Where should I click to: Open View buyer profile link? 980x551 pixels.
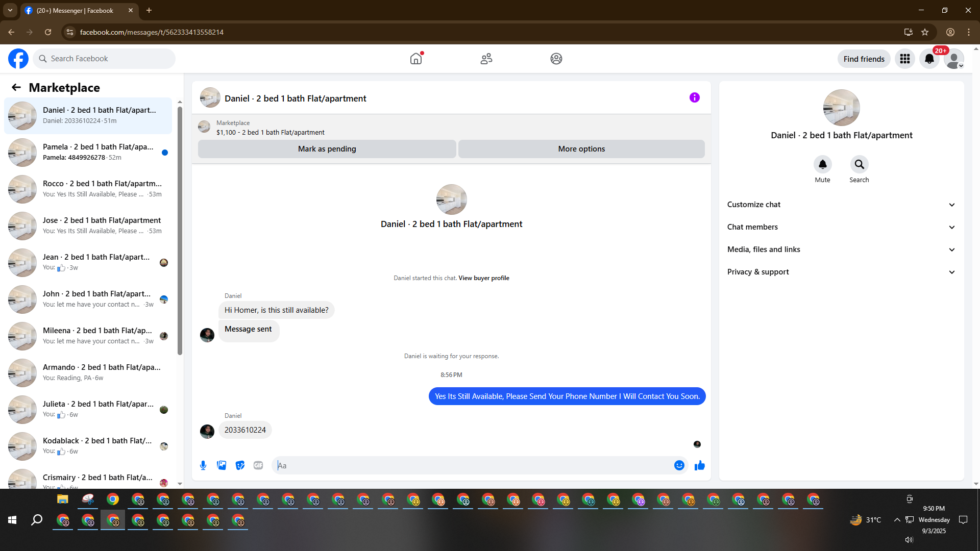483,278
